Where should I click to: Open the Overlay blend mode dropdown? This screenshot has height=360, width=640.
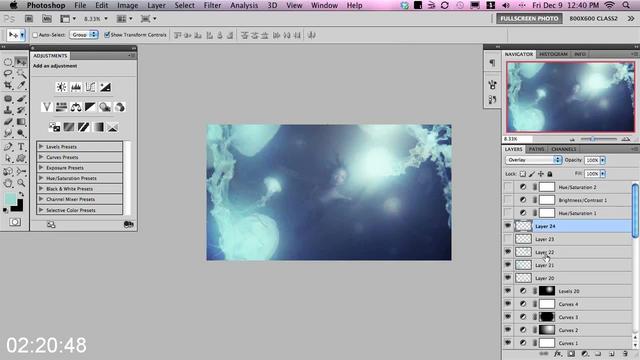[x=533, y=160]
